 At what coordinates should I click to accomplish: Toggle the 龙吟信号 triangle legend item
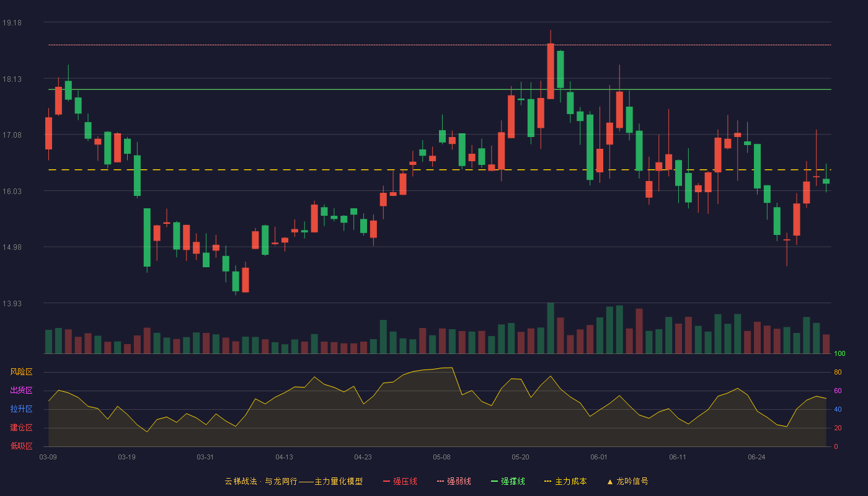tap(627, 481)
